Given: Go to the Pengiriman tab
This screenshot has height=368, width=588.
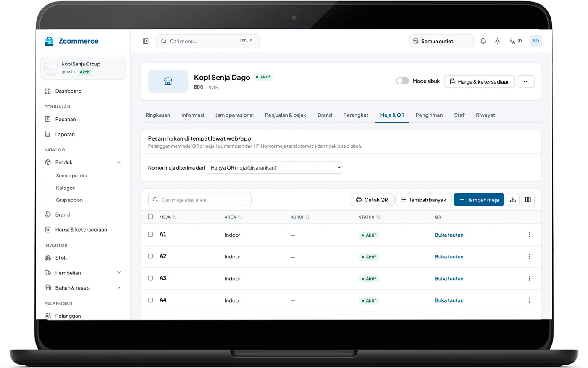Looking at the screenshot, I should pyautogui.click(x=429, y=115).
